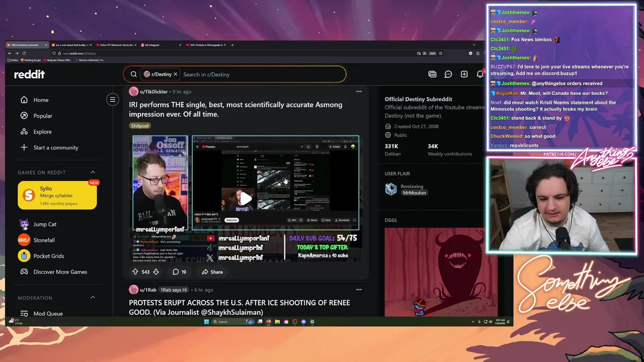Open the IRI Asmong impression post title

coord(235,109)
